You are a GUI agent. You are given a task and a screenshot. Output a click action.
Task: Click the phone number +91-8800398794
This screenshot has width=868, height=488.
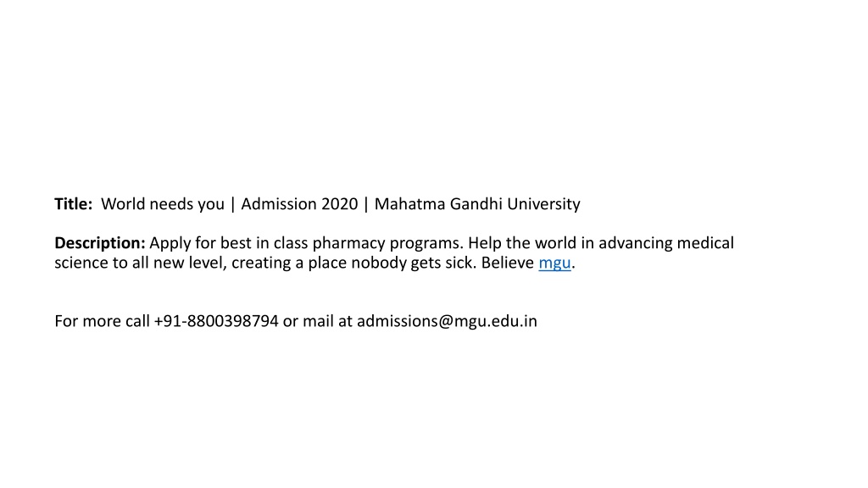[x=216, y=321]
